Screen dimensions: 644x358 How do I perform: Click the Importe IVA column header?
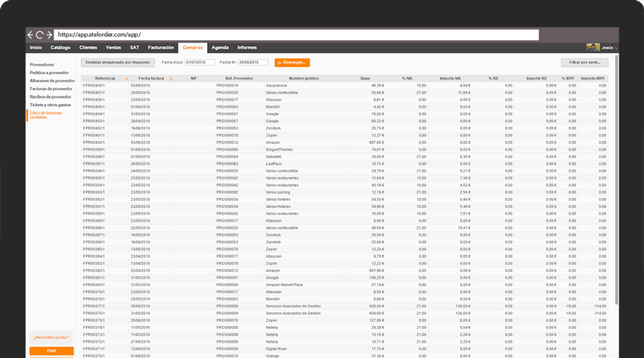[x=450, y=78]
